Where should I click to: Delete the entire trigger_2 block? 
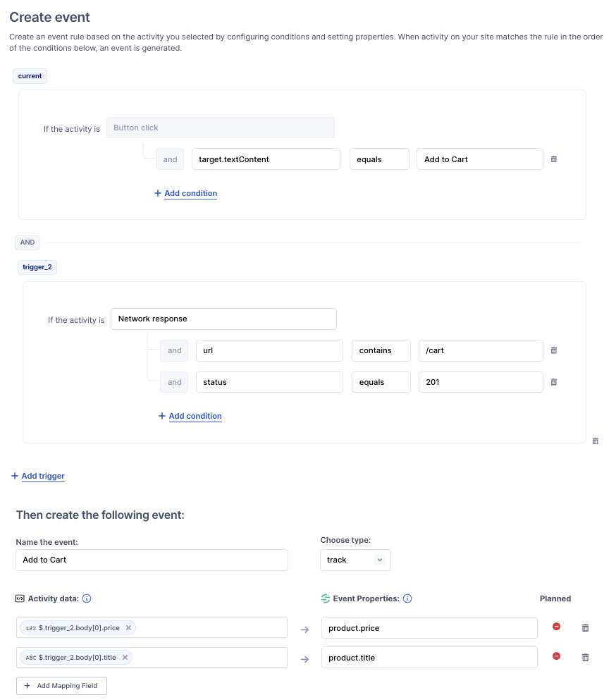click(x=595, y=441)
